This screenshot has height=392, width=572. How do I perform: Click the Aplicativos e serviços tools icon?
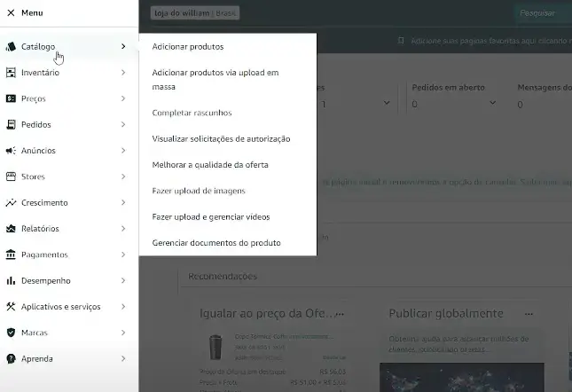coord(11,307)
